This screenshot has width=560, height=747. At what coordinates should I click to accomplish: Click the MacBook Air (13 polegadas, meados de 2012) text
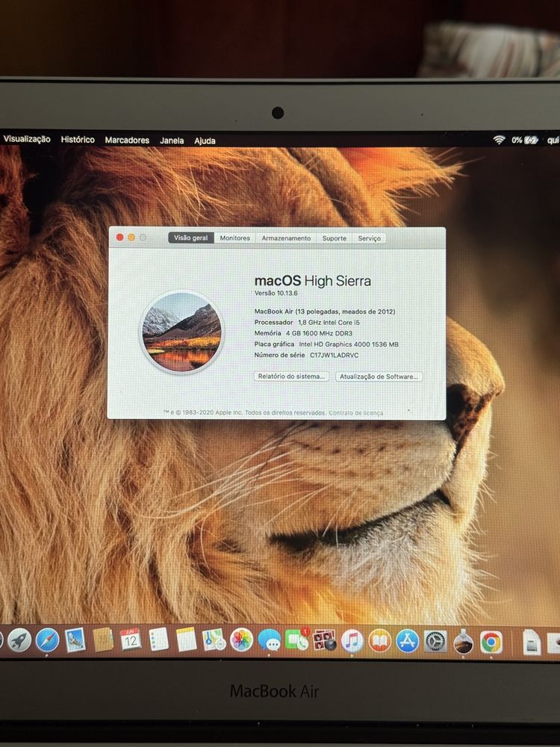(x=325, y=311)
